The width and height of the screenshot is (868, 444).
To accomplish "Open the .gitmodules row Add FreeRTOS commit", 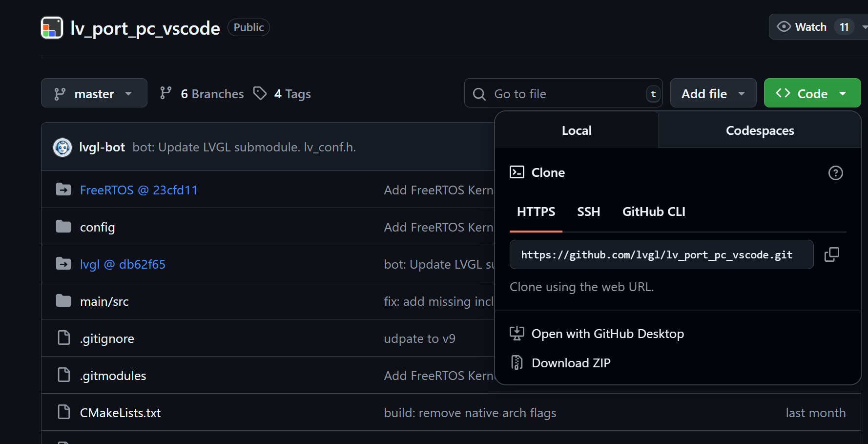I will tap(439, 376).
